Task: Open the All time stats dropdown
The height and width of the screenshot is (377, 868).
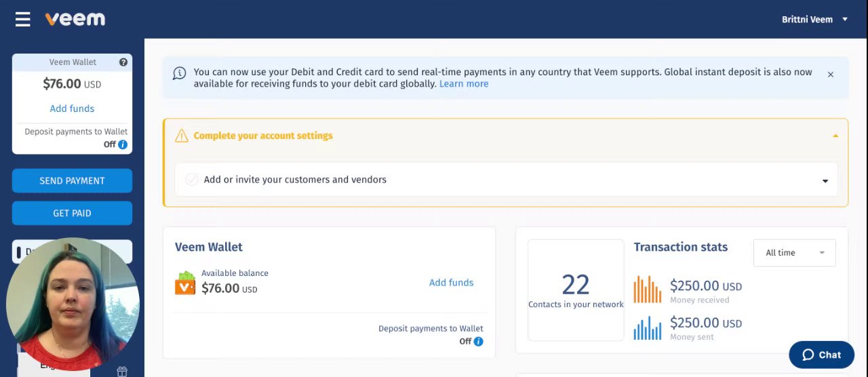Action: (x=794, y=253)
